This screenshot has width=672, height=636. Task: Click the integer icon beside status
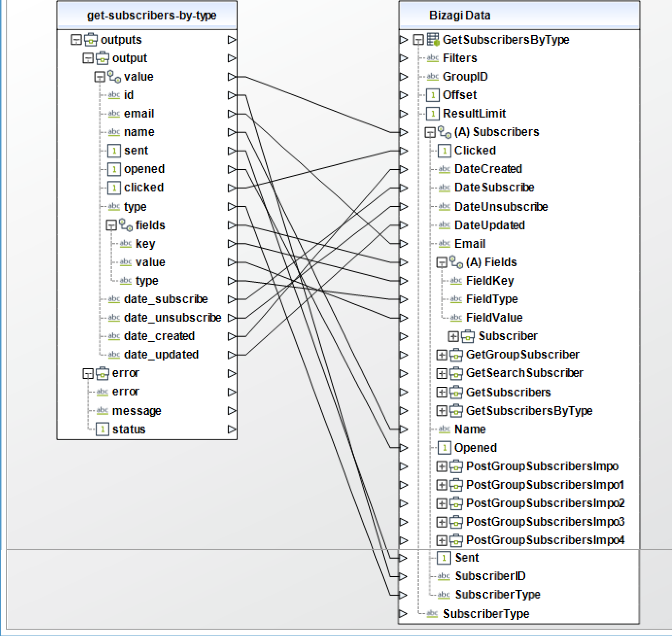(x=102, y=430)
